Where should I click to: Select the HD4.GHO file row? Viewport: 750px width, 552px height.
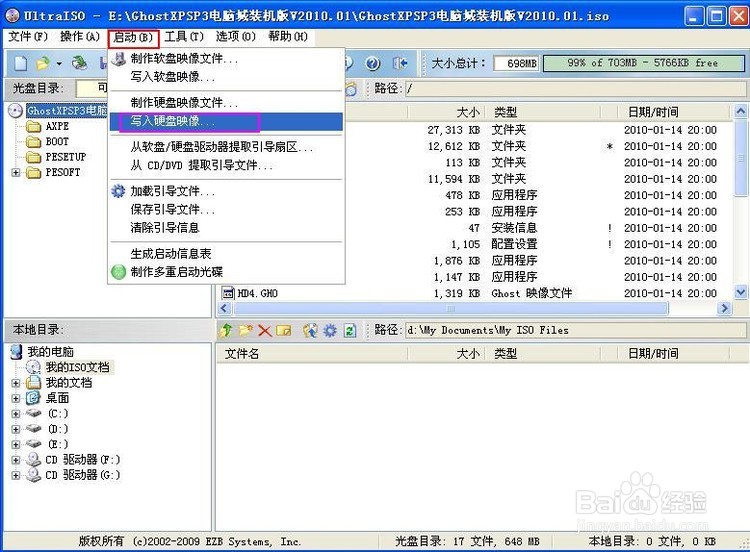pos(474,293)
